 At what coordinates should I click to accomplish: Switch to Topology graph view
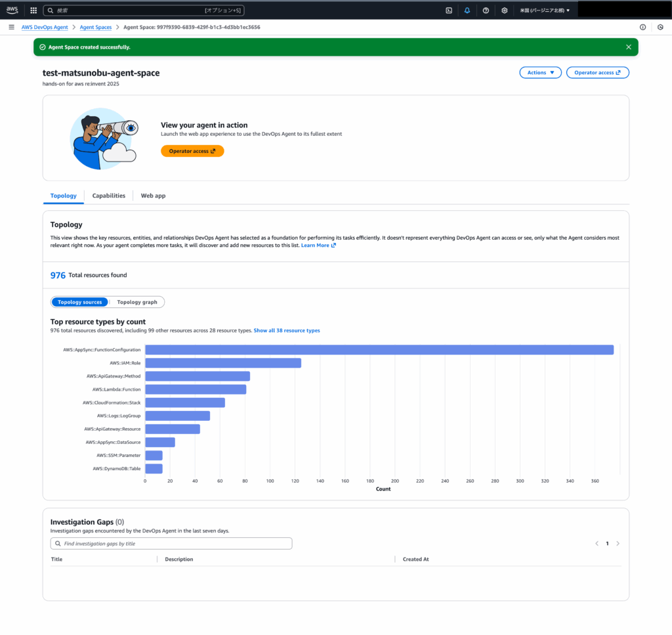[137, 302]
